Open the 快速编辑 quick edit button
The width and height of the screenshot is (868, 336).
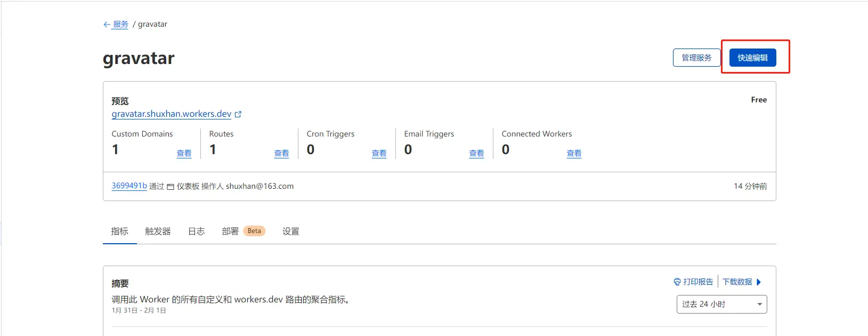(752, 58)
